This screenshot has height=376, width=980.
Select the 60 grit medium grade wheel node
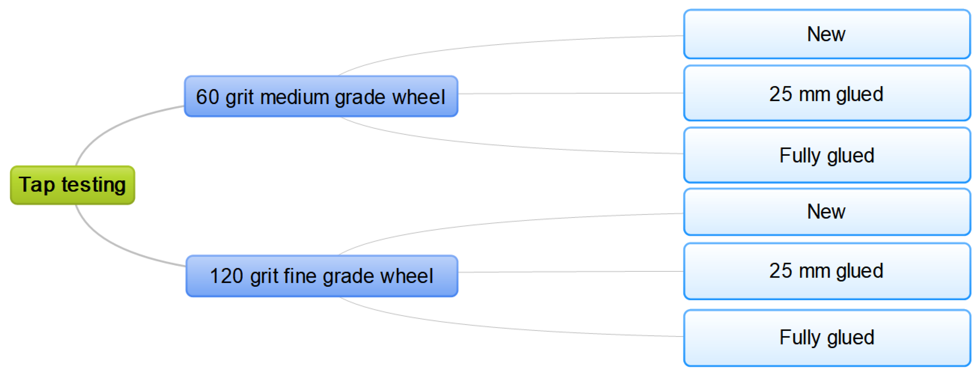[x=321, y=96]
